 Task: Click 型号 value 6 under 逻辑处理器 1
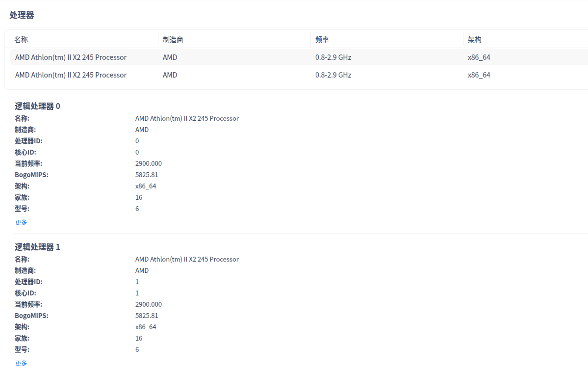[x=137, y=349]
